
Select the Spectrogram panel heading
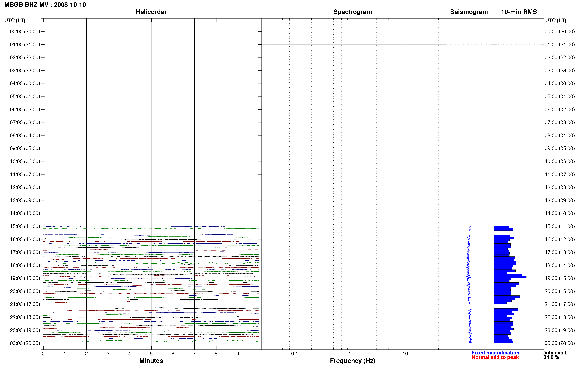pyautogui.click(x=352, y=12)
